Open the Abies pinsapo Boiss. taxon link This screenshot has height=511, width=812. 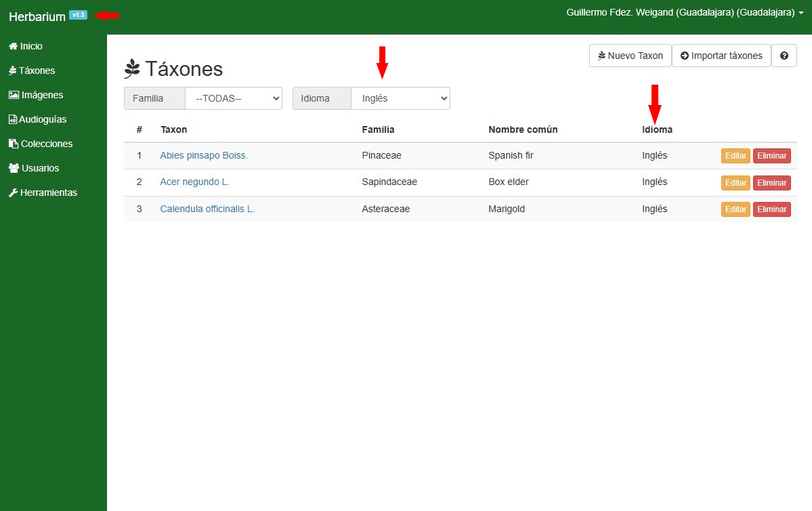point(204,155)
